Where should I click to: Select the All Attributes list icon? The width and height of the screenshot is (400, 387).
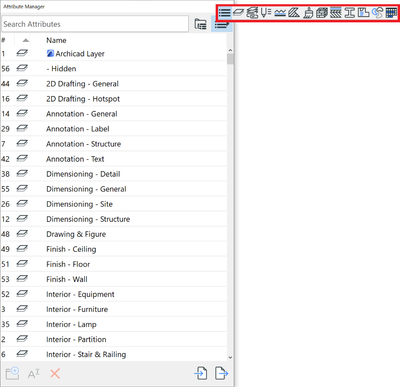pyautogui.click(x=225, y=13)
